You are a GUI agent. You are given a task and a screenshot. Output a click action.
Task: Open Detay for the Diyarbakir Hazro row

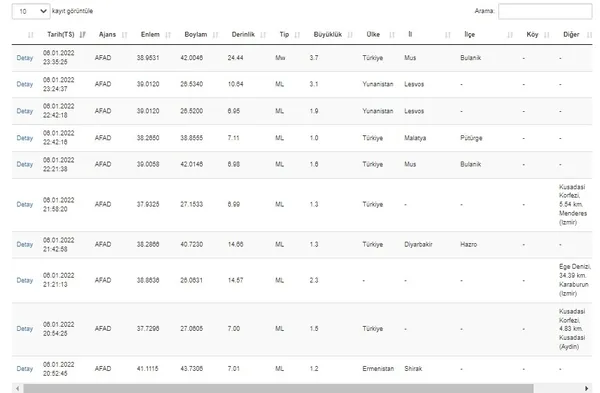(x=25, y=244)
